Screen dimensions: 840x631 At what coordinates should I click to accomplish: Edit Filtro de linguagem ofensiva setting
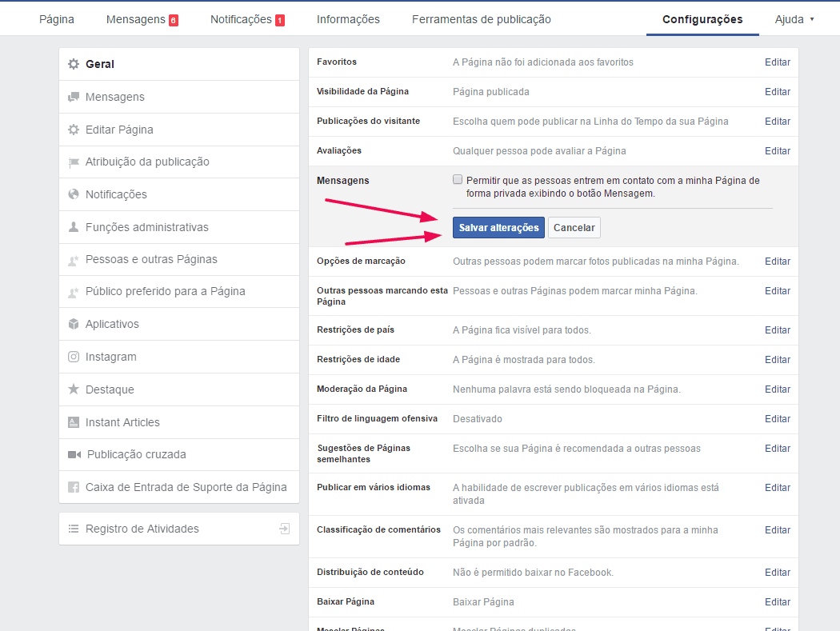coord(778,418)
